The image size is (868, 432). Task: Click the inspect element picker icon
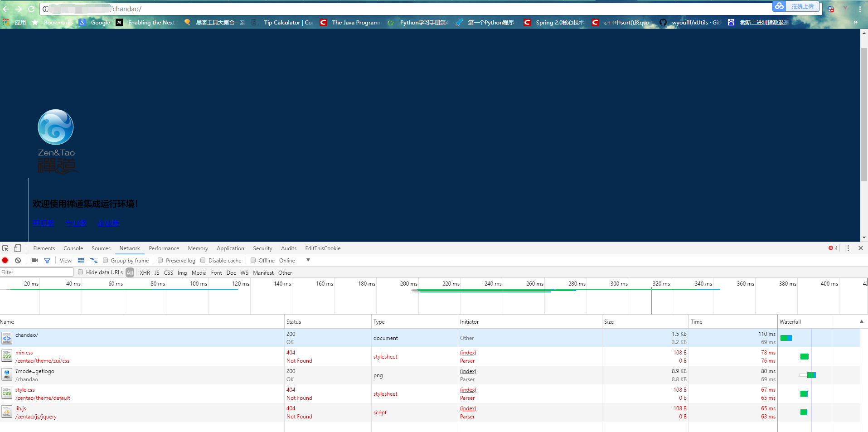click(x=5, y=248)
